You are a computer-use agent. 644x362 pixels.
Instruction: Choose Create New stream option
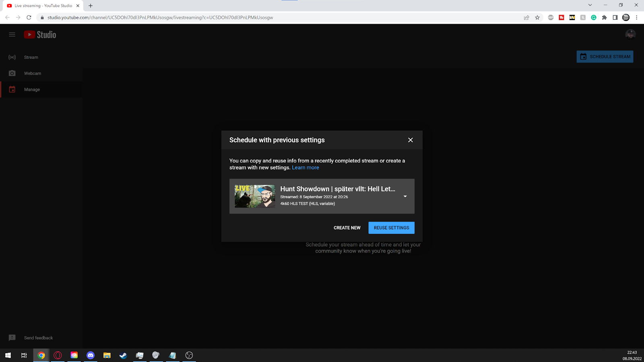pos(347,228)
